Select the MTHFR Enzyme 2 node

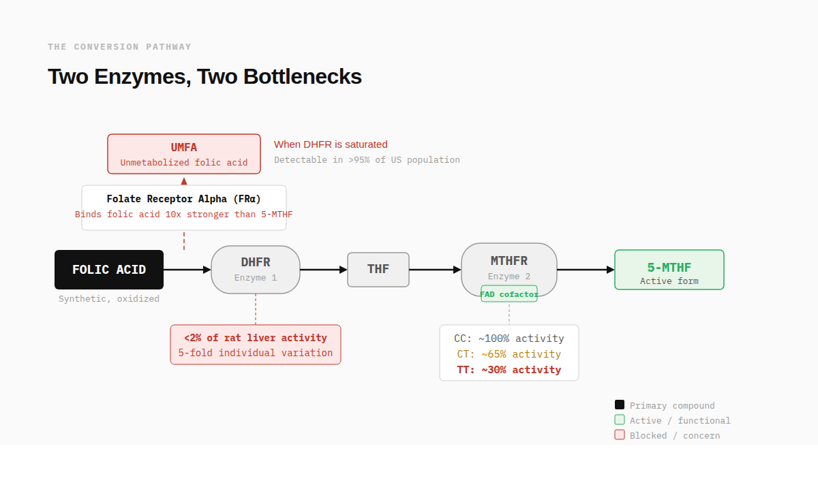coord(509,264)
